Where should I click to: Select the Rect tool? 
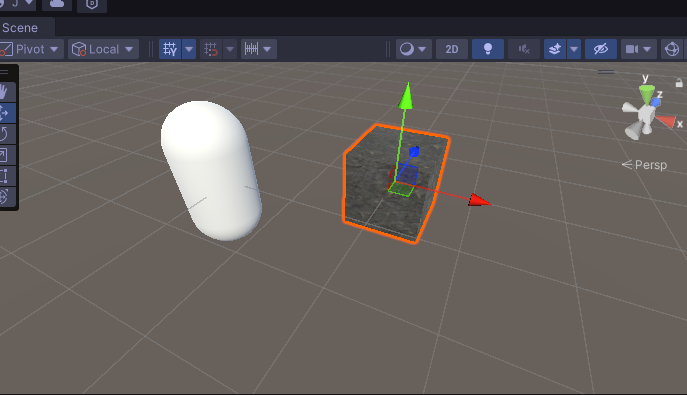5,176
